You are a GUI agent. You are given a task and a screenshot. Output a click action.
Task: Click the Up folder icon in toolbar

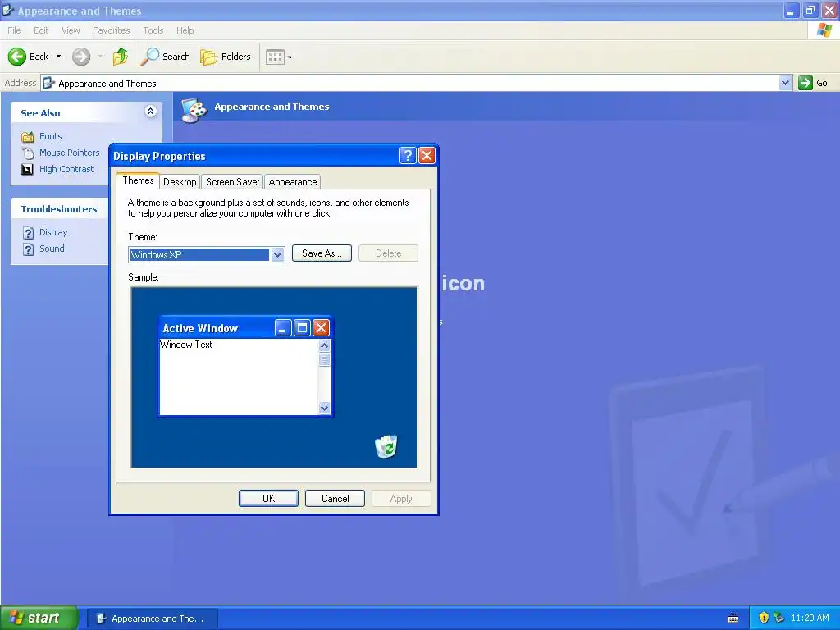click(121, 57)
